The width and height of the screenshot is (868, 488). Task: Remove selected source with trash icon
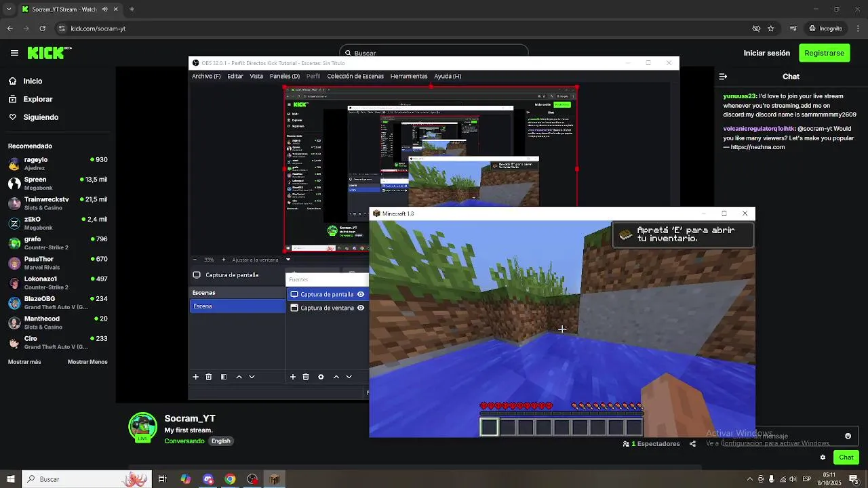306,377
